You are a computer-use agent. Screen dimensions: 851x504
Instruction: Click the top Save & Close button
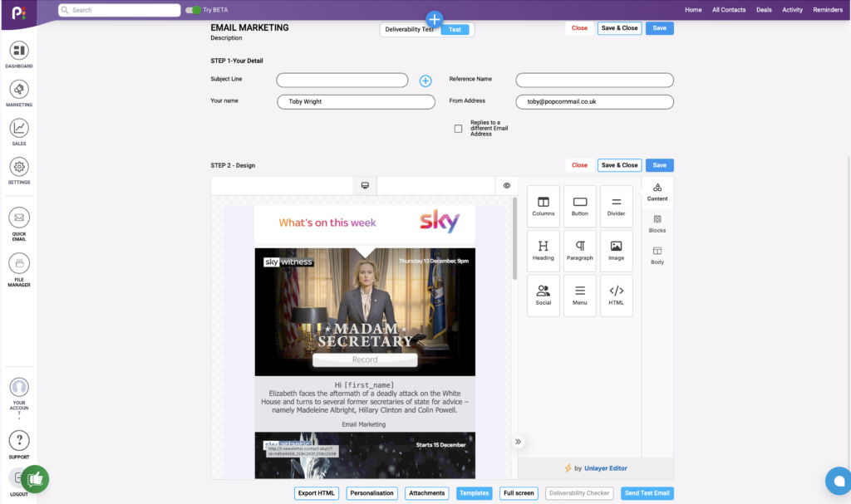point(619,28)
